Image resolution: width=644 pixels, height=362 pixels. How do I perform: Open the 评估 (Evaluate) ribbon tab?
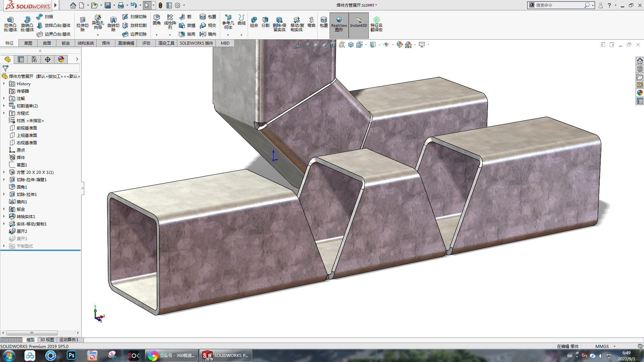pyautogui.click(x=146, y=43)
